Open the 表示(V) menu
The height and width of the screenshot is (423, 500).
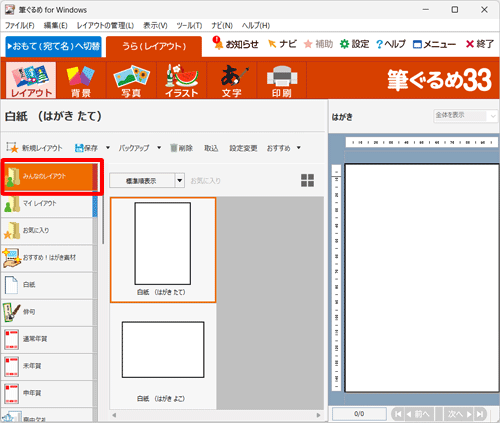pos(155,25)
